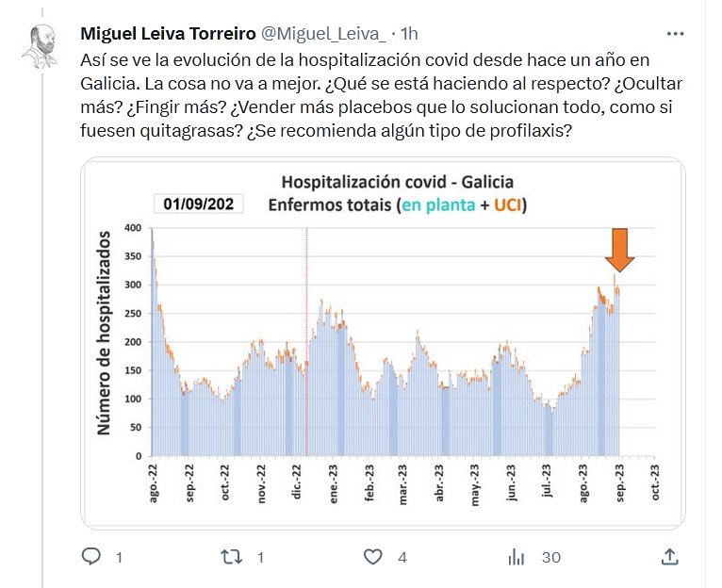This screenshot has height=588, width=722.
Task: Like the tweet with the heart icon
Action: [x=375, y=557]
